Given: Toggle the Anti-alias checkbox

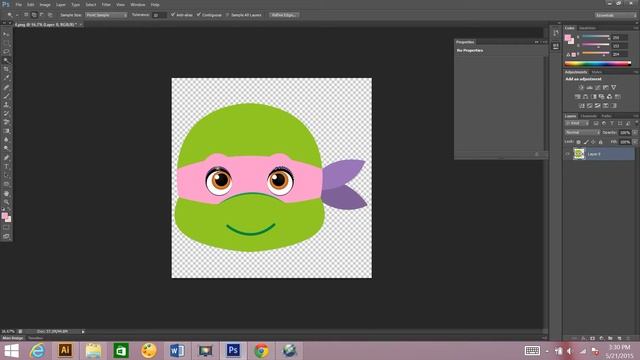Looking at the screenshot, I should (x=173, y=15).
